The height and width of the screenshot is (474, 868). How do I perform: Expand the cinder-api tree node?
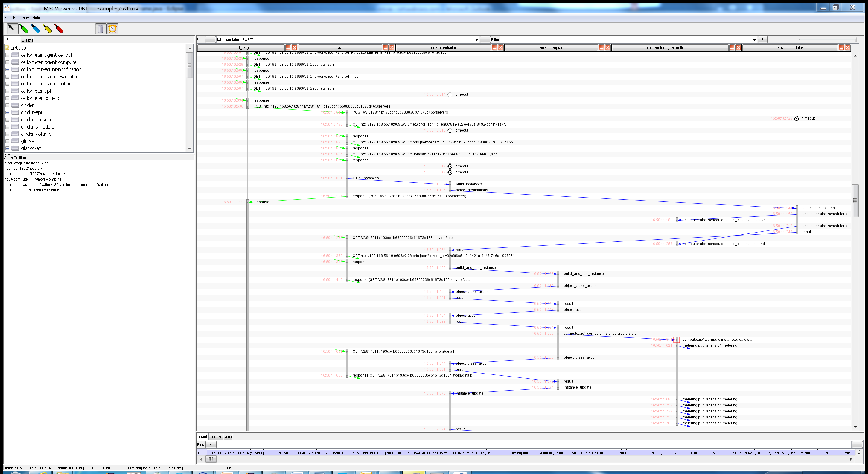click(7, 112)
